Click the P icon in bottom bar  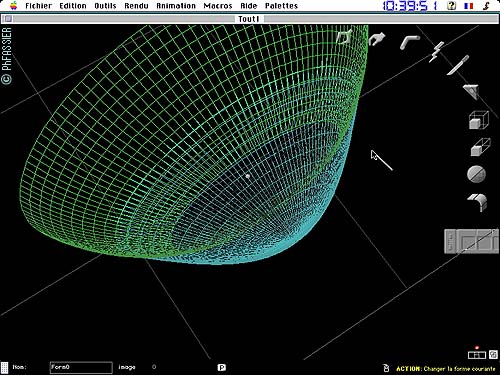tap(222, 367)
